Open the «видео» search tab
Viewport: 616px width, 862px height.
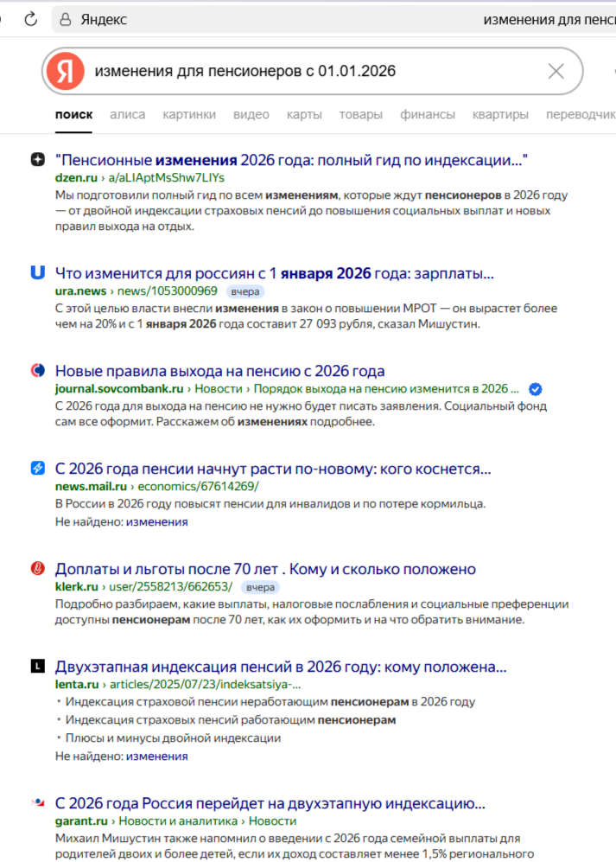(251, 114)
